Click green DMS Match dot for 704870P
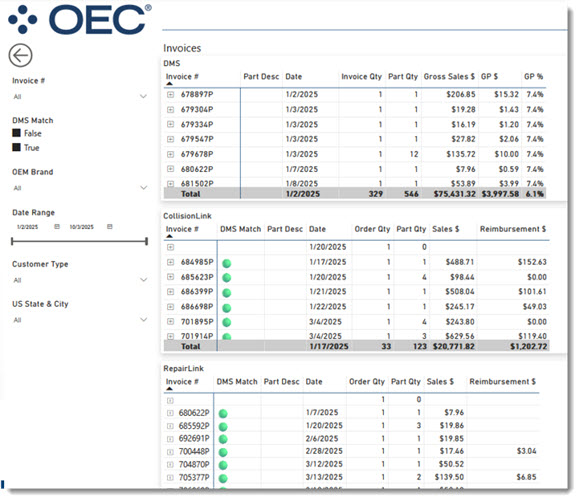 point(223,465)
